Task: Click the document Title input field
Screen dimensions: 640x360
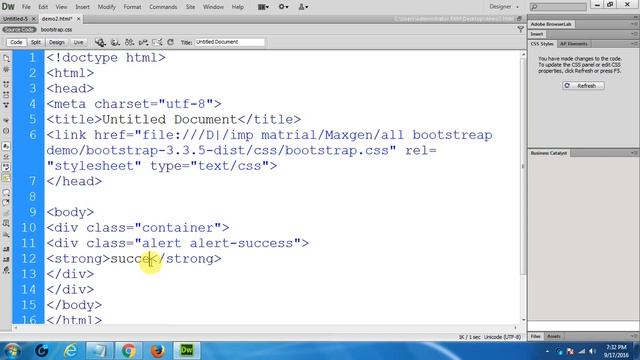Action: pyautogui.click(x=229, y=42)
